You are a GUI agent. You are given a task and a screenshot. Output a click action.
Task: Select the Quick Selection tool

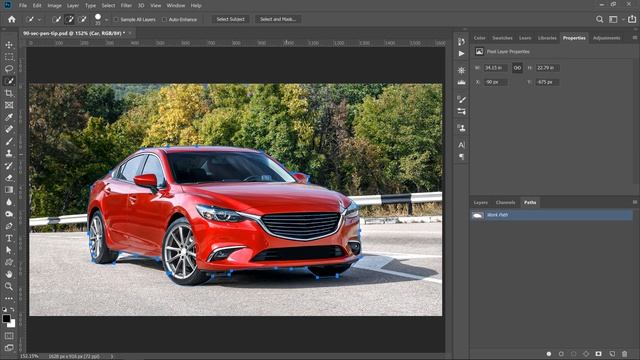click(9, 81)
